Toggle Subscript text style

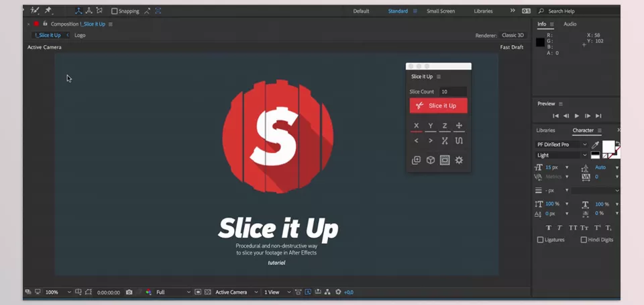[608, 227]
